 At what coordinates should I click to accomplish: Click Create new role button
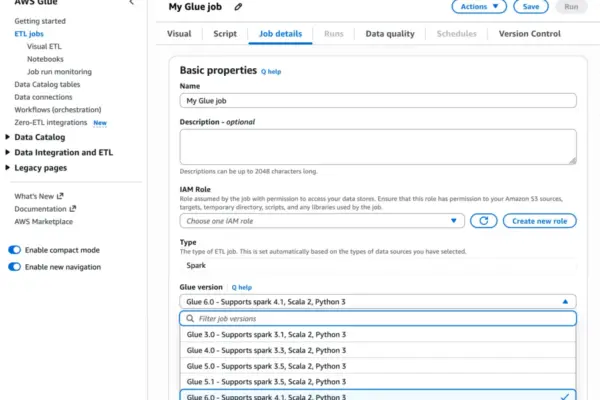pyautogui.click(x=540, y=221)
